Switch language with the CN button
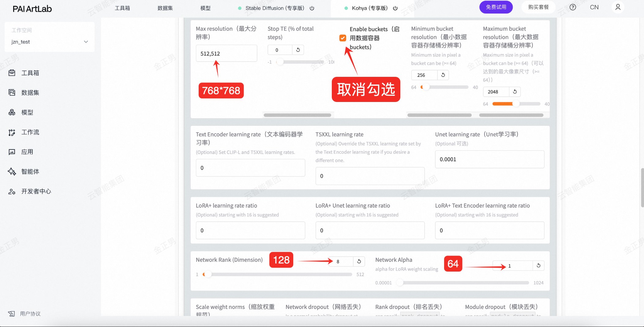Viewport: 644px width, 327px height. (x=594, y=7)
